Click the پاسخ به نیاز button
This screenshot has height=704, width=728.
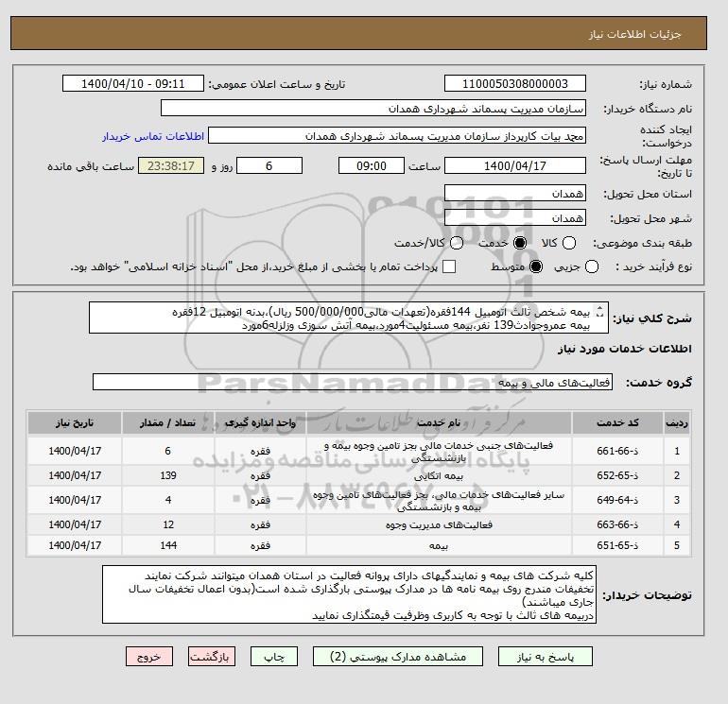[546, 657]
